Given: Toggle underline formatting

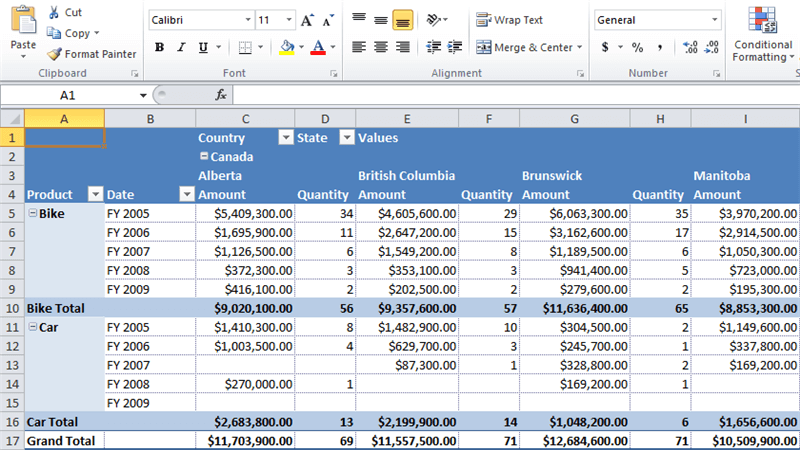Looking at the screenshot, I should 204,47.
